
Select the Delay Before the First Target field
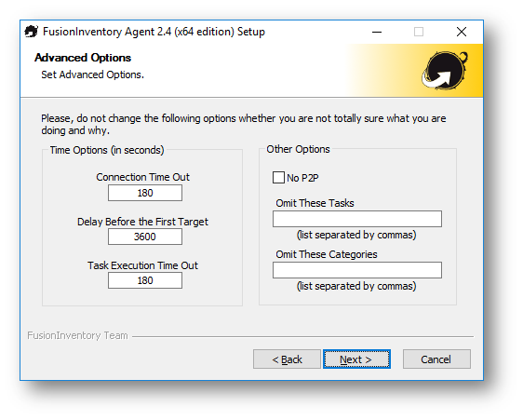pos(145,237)
